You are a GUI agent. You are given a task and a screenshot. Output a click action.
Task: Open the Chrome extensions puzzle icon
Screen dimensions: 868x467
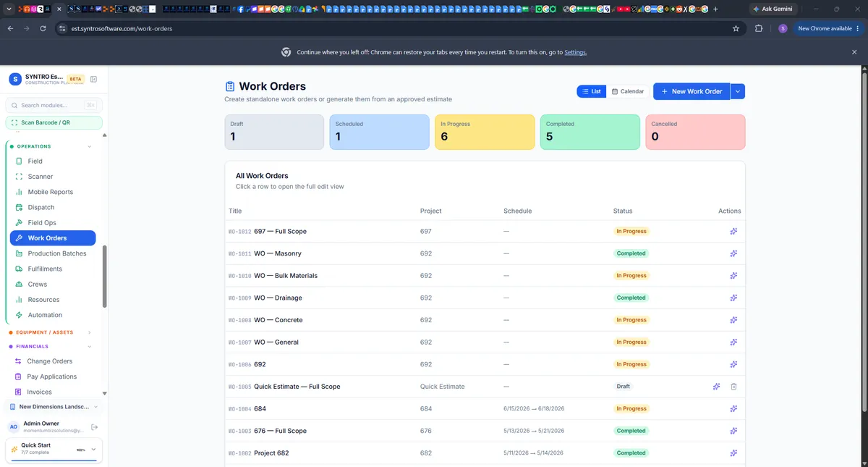coord(759,28)
